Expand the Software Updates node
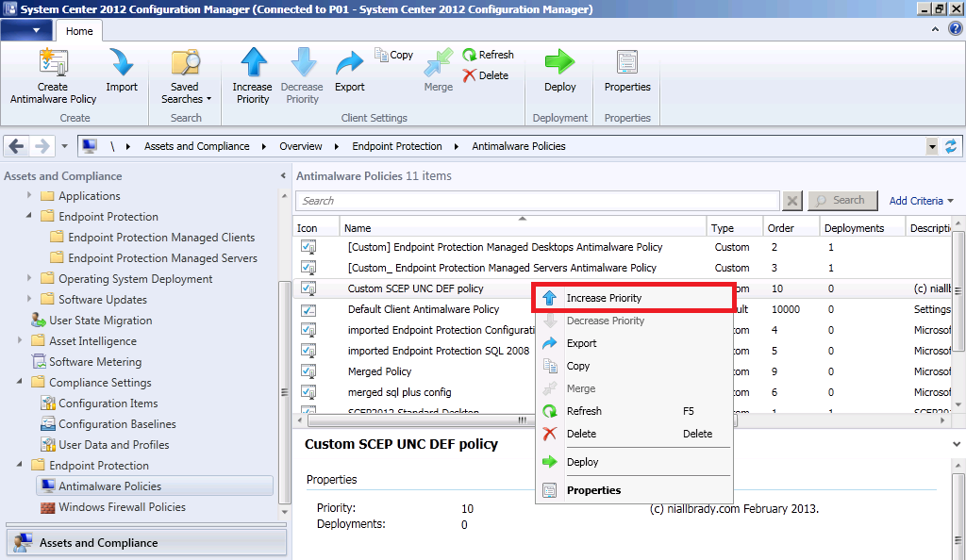This screenshot has width=966, height=560. 29,299
